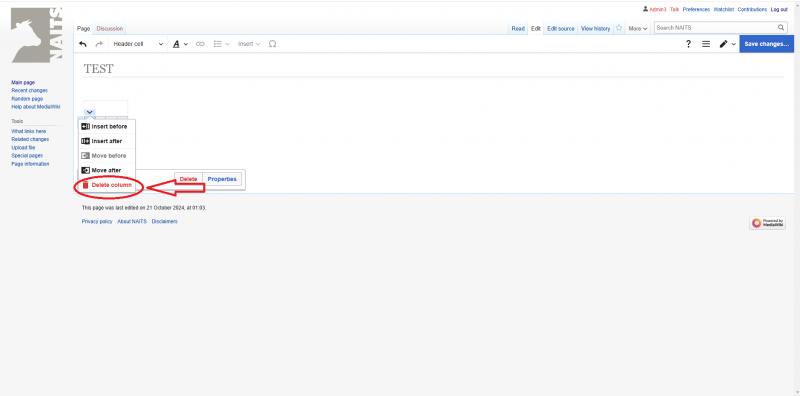The width and height of the screenshot is (800, 396).
Task: Open What links here
Action: click(29, 132)
